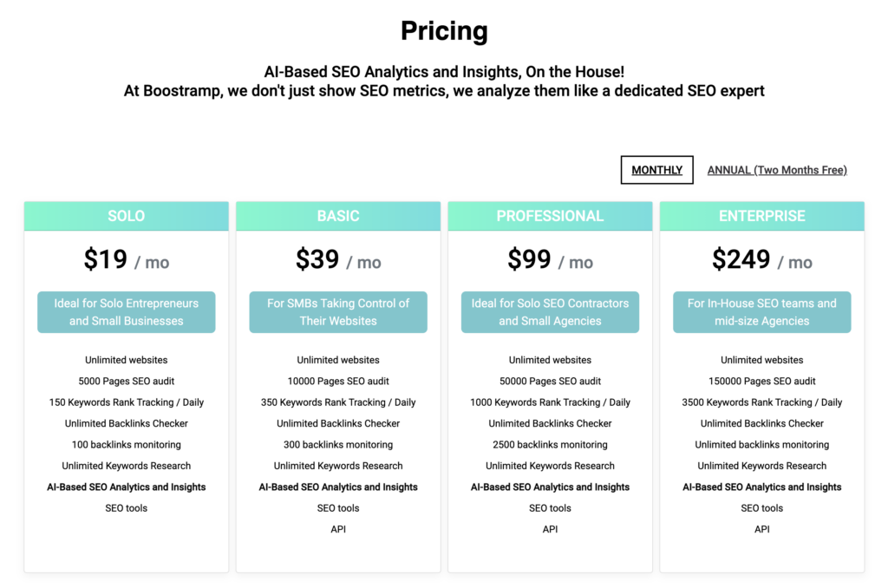Switch to MONTHLY billing toggle

point(657,170)
